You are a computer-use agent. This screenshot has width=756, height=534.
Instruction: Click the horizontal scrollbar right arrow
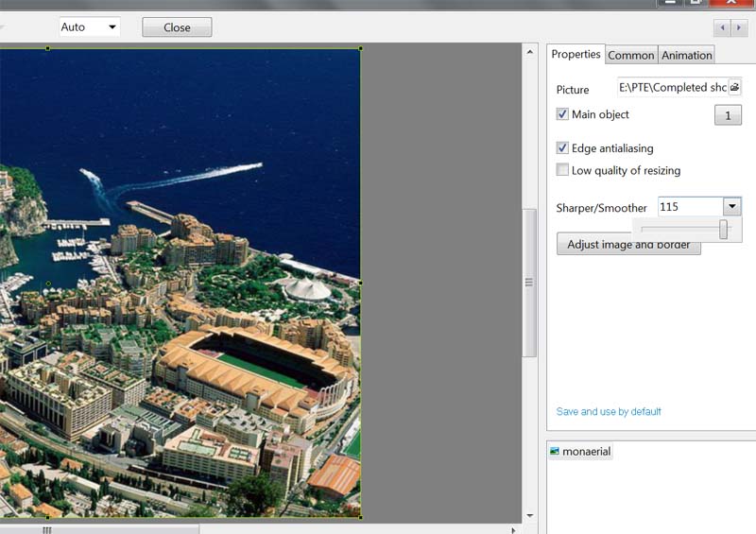point(513,528)
